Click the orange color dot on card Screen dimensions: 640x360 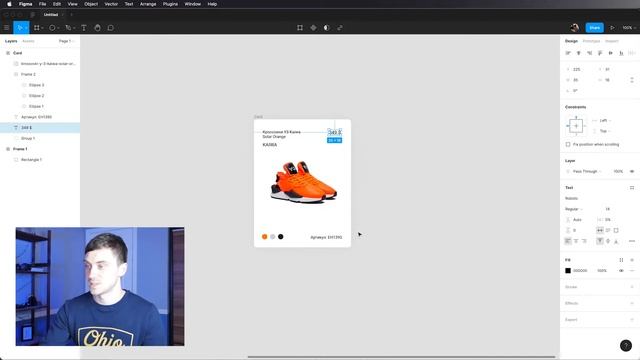(x=264, y=237)
